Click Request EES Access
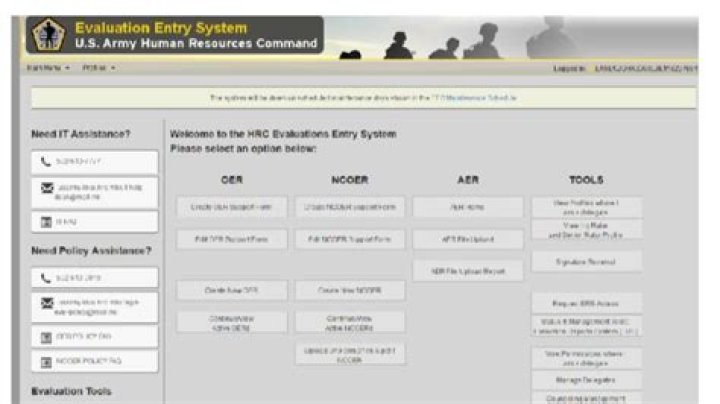The image size is (720, 404). (586, 303)
